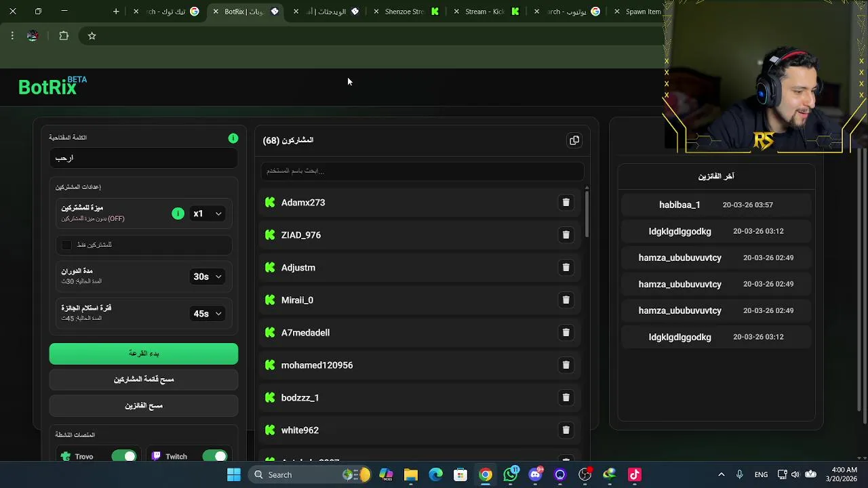This screenshot has height=488, width=868.
Task: Open the 45s prize claim dropdown
Action: [x=208, y=314]
